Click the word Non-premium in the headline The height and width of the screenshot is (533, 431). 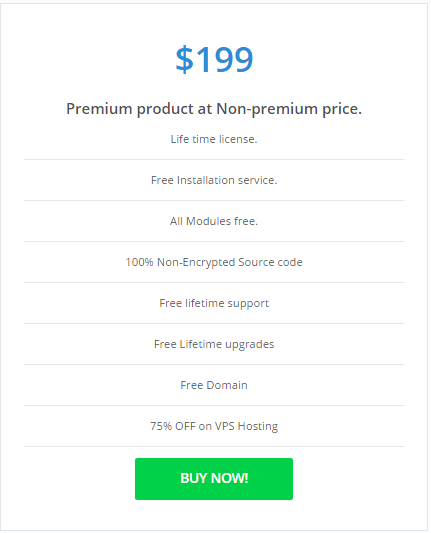[267, 109]
